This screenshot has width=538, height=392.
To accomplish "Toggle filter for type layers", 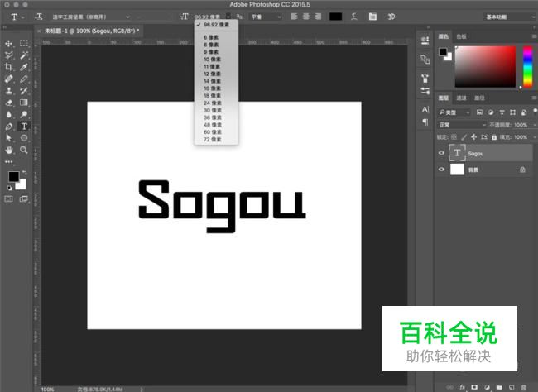I will click(x=502, y=112).
